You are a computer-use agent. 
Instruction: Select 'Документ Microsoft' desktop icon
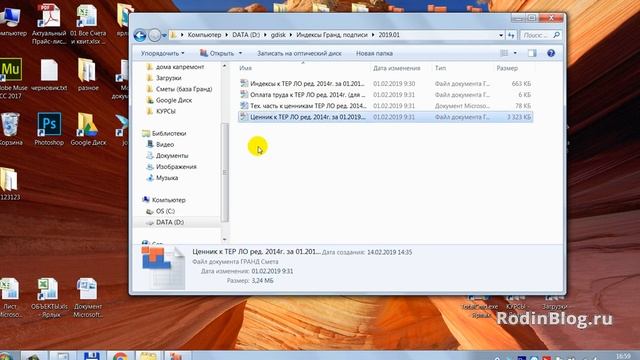coord(88,298)
